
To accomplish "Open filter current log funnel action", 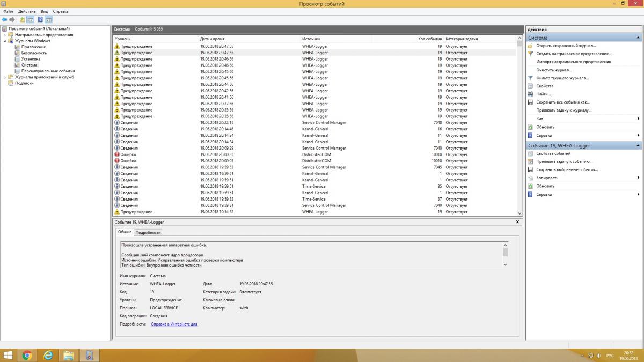I will [530, 78].
